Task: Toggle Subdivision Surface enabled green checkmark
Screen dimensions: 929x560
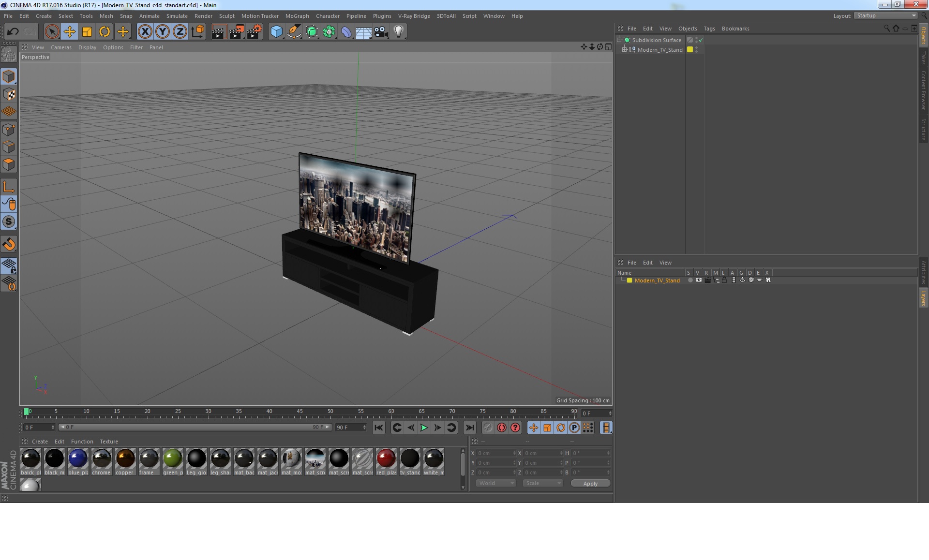Action: coord(701,40)
